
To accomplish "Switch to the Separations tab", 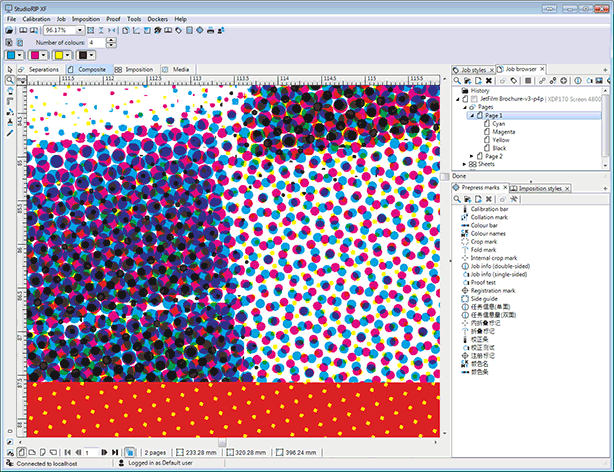I will point(39,69).
